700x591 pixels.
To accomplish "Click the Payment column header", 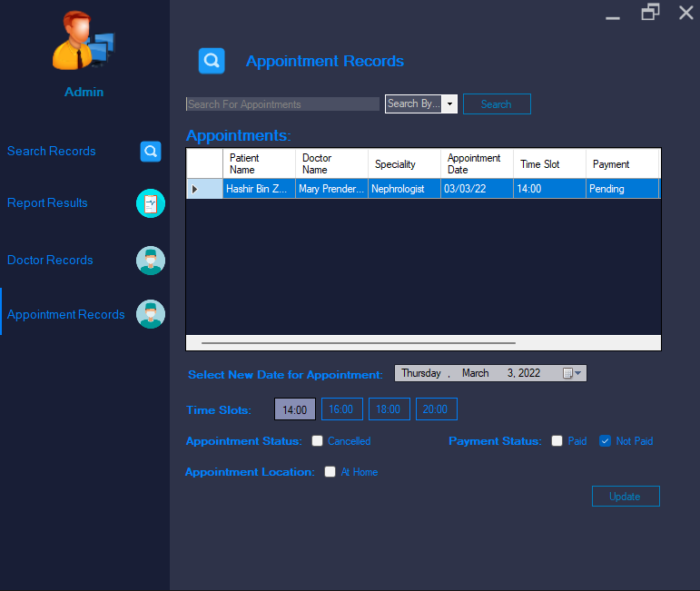I will 622,163.
